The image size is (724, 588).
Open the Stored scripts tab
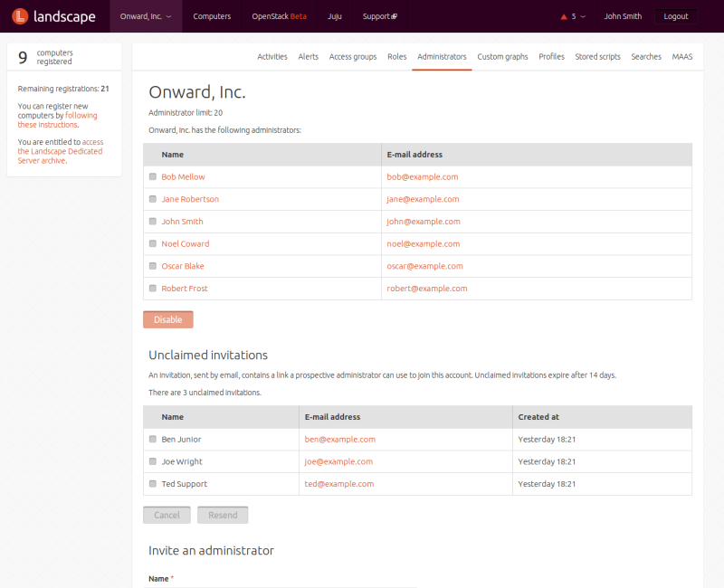pyautogui.click(x=597, y=57)
